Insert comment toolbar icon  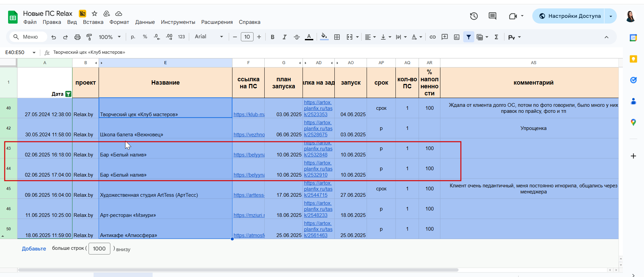(x=445, y=37)
